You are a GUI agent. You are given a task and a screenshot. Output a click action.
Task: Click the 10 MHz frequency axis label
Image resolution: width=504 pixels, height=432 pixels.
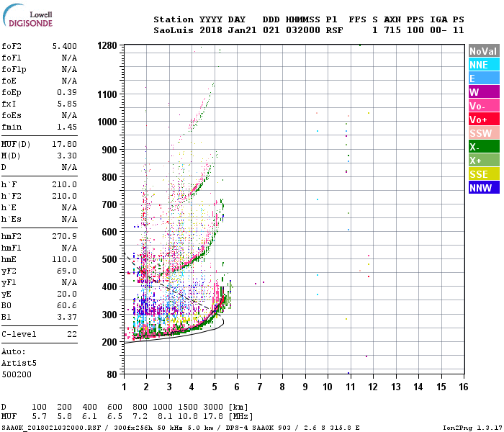328,387
